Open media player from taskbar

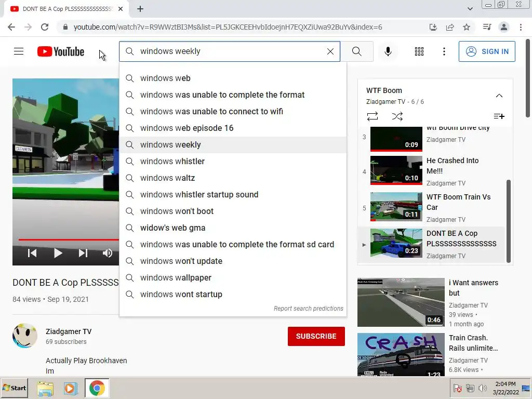pyautogui.click(x=71, y=389)
